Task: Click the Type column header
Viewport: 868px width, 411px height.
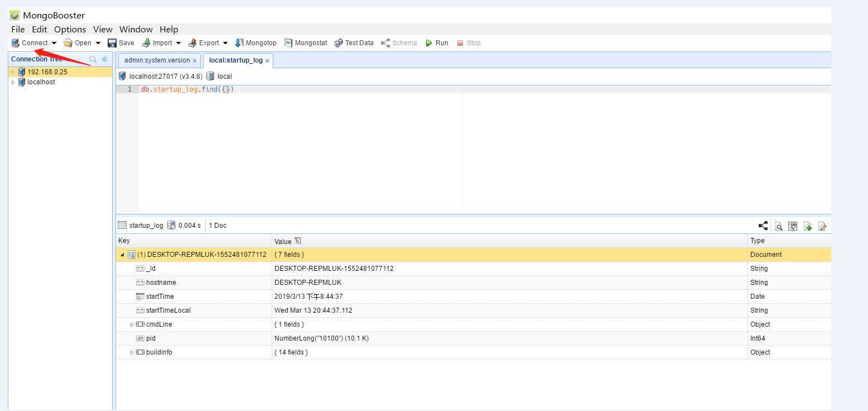Action: 789,241
